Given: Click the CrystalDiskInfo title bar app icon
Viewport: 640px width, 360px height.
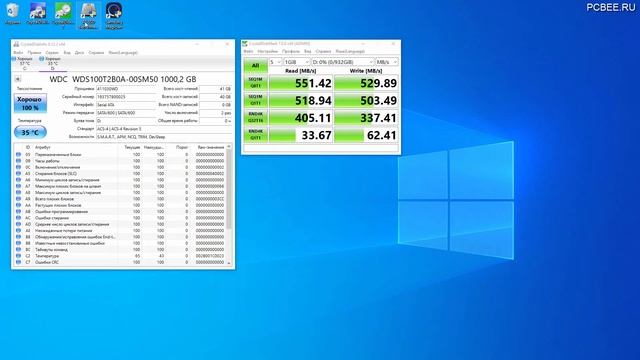Looking at the screenshot, I should click(16, 44).
